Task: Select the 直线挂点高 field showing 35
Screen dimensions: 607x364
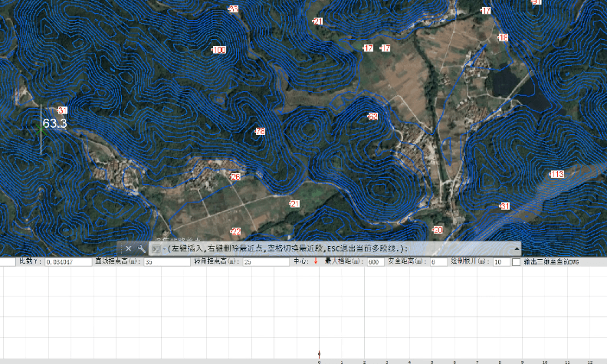Action: click(x=166, y=262)
